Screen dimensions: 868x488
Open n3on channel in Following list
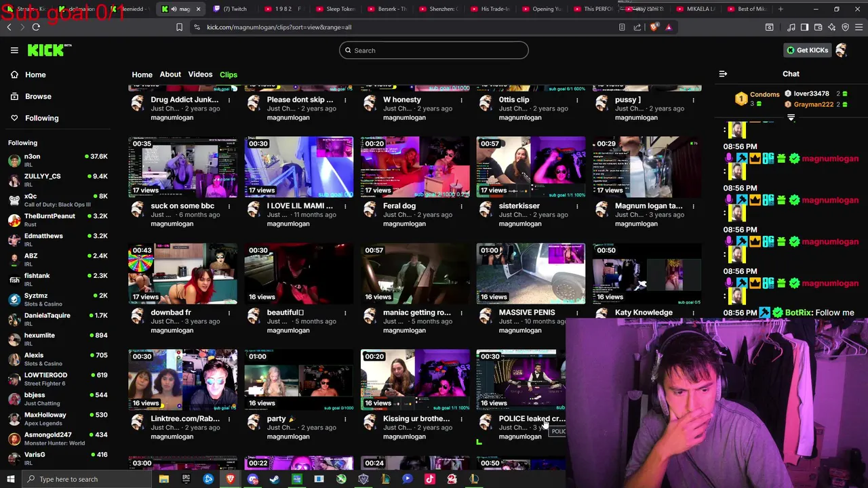(x=58, y=160)
